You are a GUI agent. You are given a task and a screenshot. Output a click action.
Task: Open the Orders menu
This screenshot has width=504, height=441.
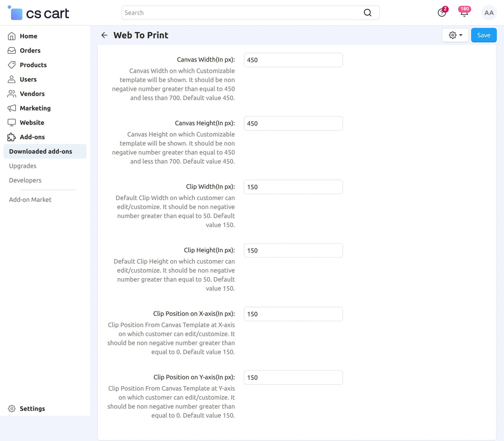pyautogui.click(x=30, y=50)
